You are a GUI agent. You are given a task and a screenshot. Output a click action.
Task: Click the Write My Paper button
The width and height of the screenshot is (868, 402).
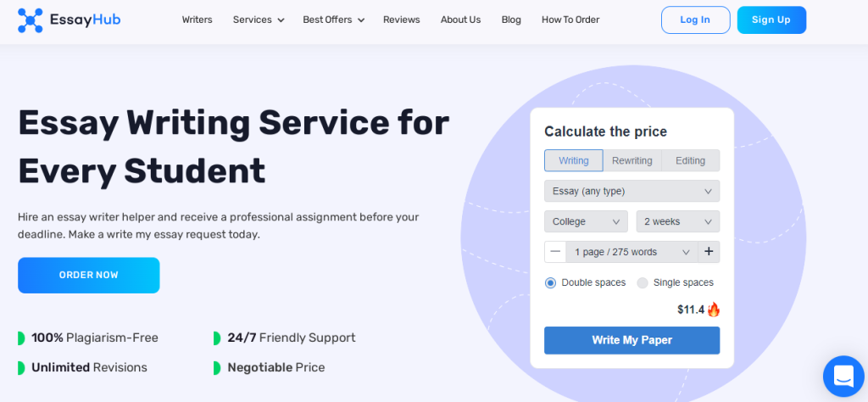click(632, 340)
